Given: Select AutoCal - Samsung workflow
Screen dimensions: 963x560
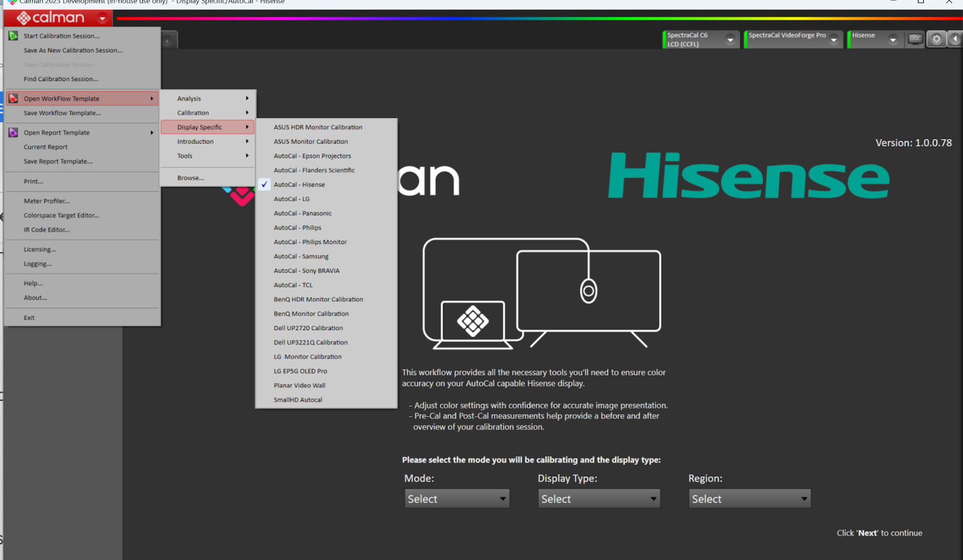Looking at the screenshot, I should [x=326, y=257].
